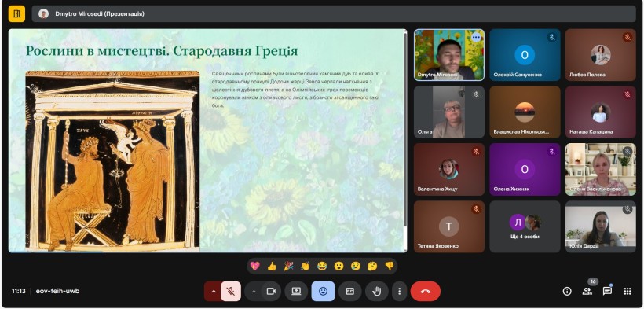Click muted mic icon on Любов Полєва tile
Screen dimensions: 644x309
628,38
